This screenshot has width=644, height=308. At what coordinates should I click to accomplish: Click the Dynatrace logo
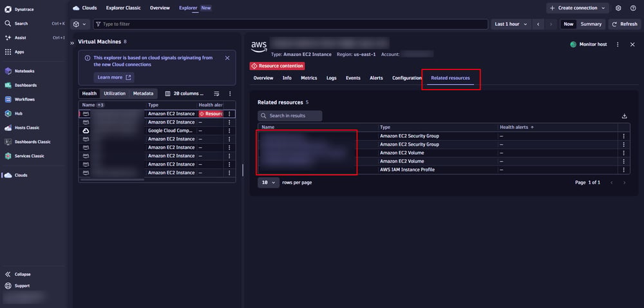(8, 9)
